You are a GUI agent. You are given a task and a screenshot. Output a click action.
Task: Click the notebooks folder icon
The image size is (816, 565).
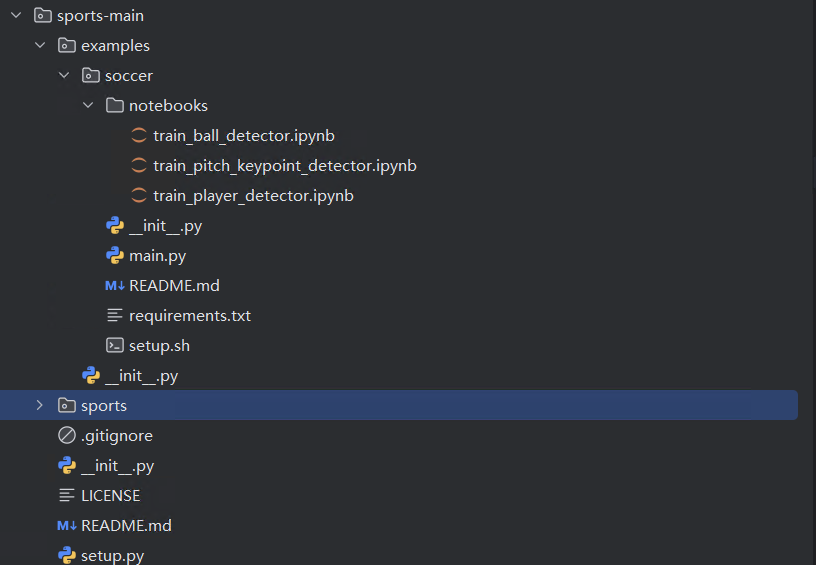pos(115,106)
